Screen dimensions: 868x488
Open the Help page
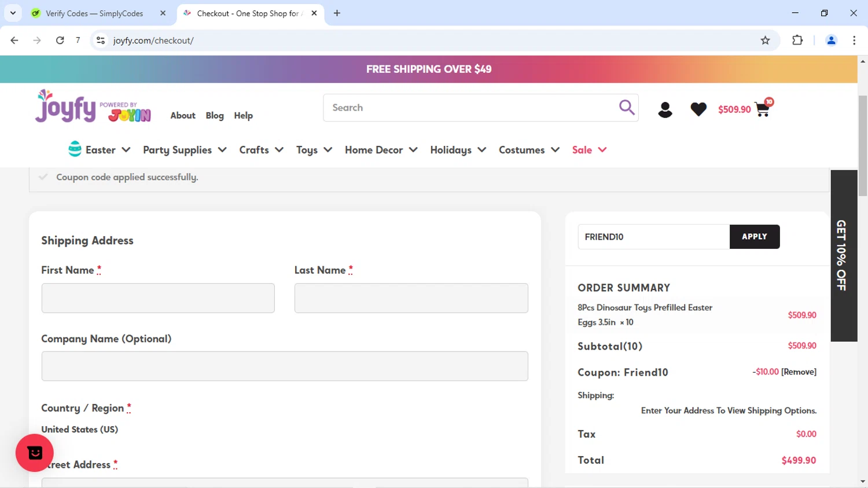click(244, 116)
